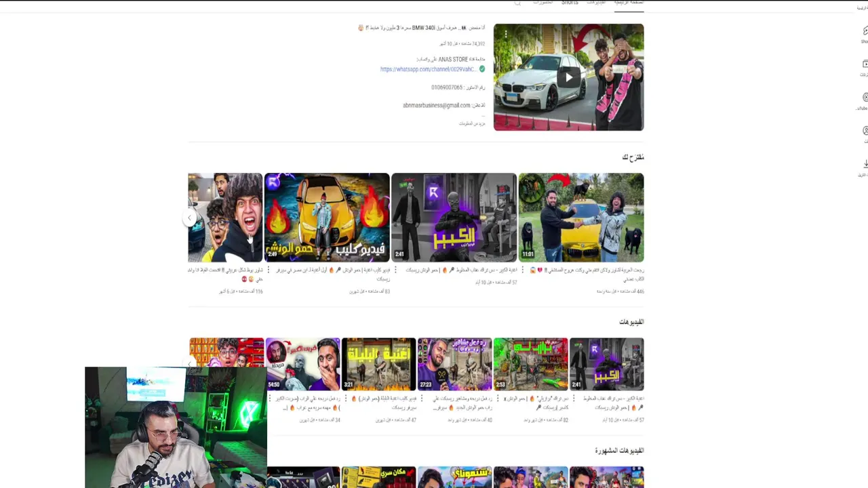Open the 54:50 video thumbnail
Screen dimensions: 868x488
coord(302,364)
